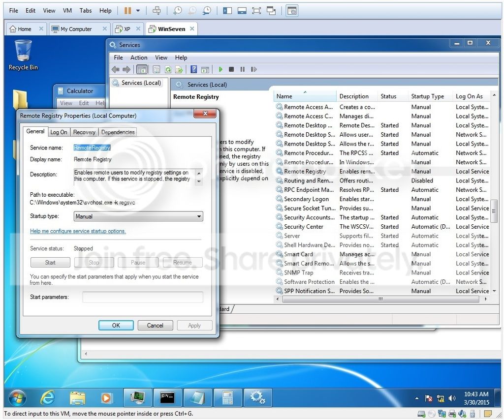Open the Recycle Bin desktop icon
504x420 pixels.
23,55
